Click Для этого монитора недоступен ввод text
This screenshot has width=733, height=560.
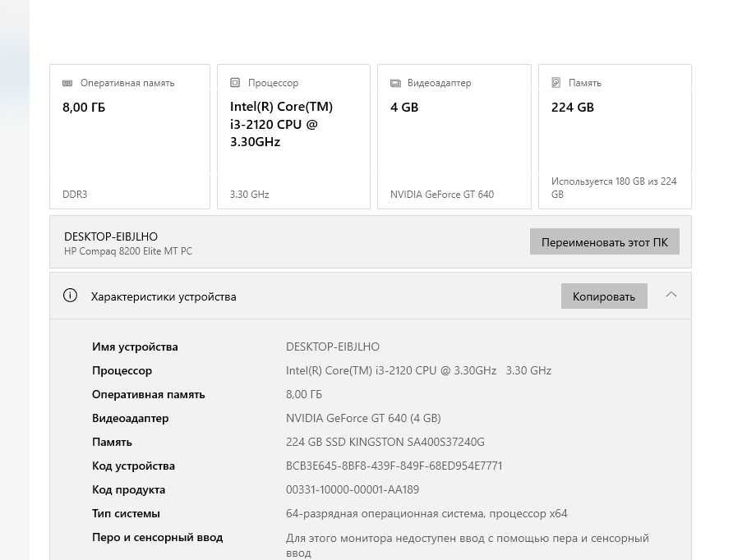pyautogui.click(x=468, y=545)
